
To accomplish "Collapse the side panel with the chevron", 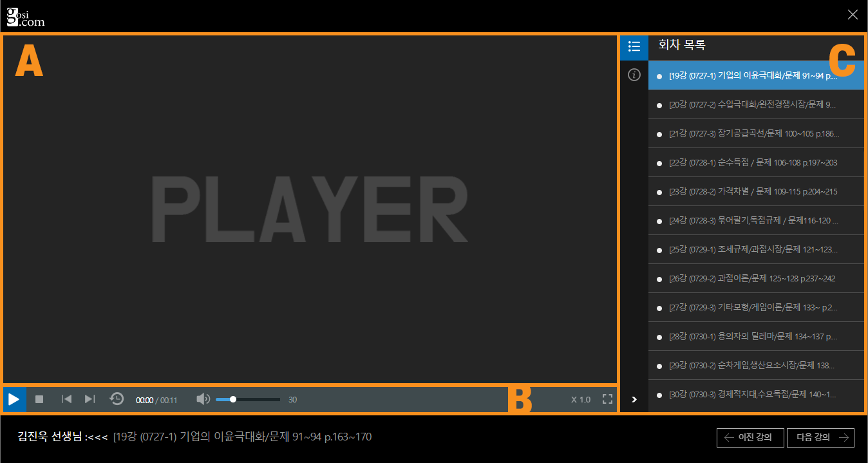I will 634,399.
